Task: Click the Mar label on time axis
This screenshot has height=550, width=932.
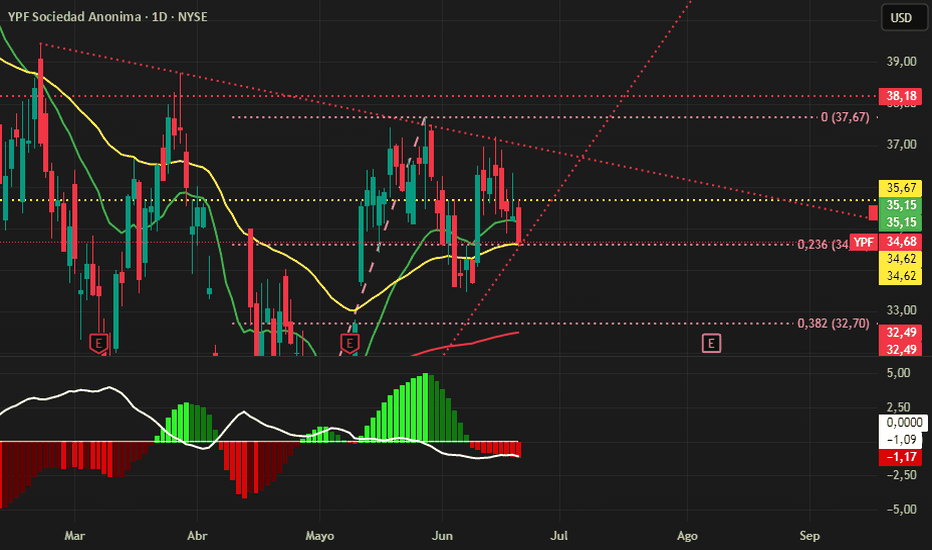Action: click(x=74, y=536)
